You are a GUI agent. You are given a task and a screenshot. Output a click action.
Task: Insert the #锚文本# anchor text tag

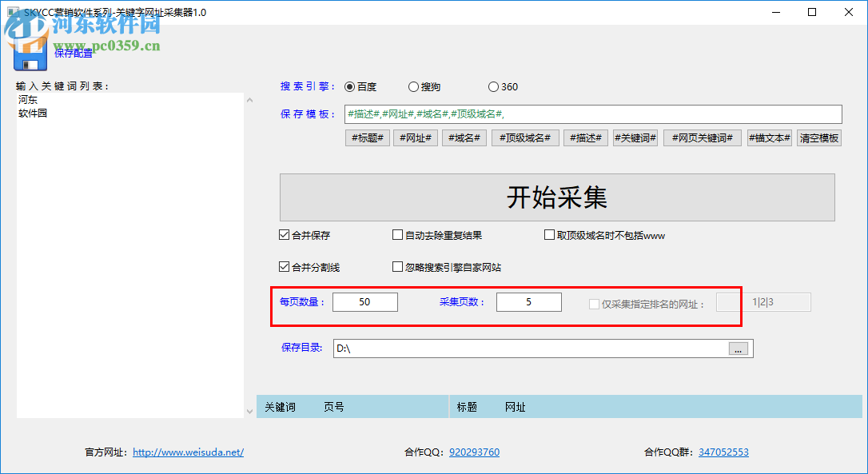click(769, 137)
